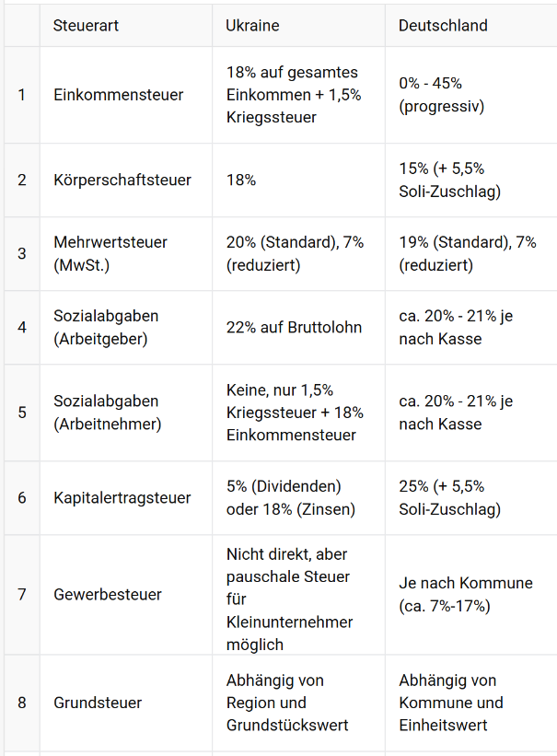The height and width of the screenshot is (756, 557).
Task: Click the '5% (Dividenden) oder 18% (Zinsen)' cell
Action: [x=284, y=498]
